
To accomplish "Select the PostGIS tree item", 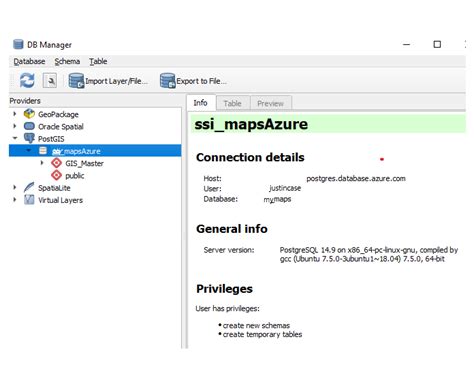I will [51, 139].
